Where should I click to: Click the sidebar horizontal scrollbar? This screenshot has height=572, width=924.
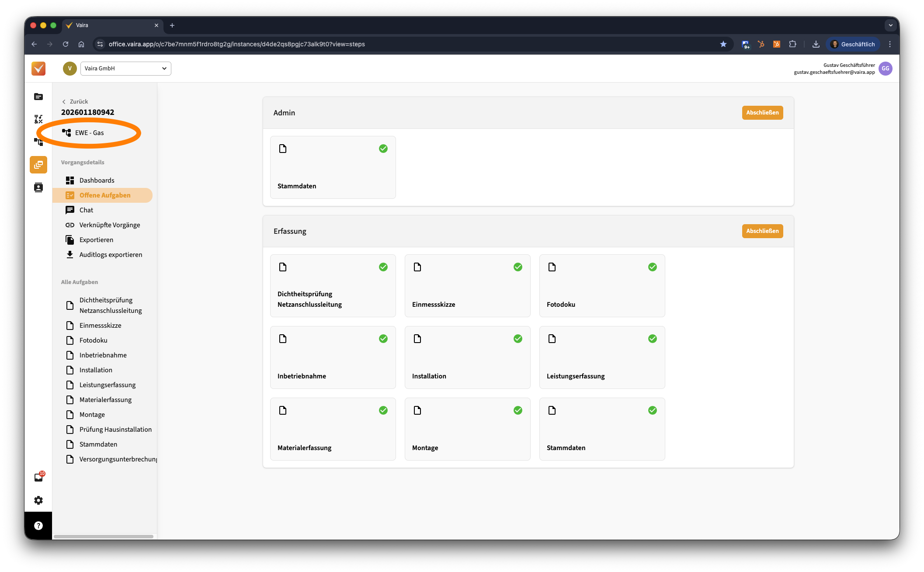(x=104, y=536)
